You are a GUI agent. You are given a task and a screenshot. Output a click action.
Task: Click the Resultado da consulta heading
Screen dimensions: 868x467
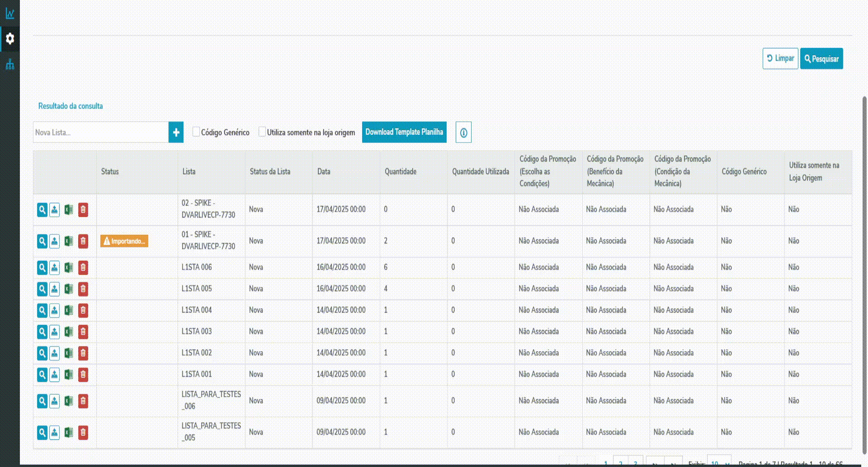click(x=71, y=106)
